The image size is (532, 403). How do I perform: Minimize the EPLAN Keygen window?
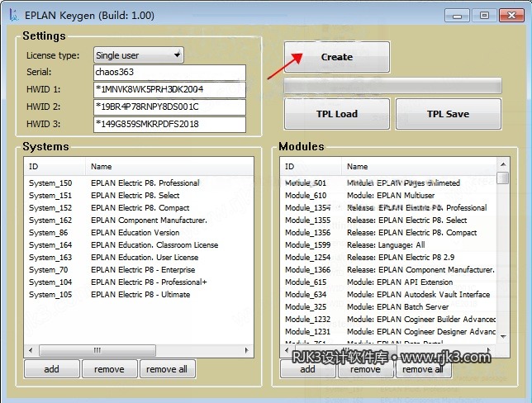457,16
